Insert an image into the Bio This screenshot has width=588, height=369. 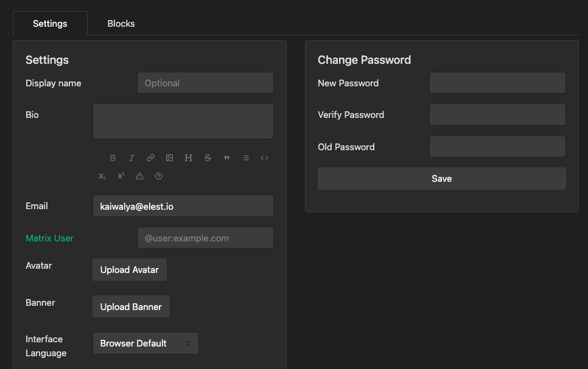coord(169,157)
